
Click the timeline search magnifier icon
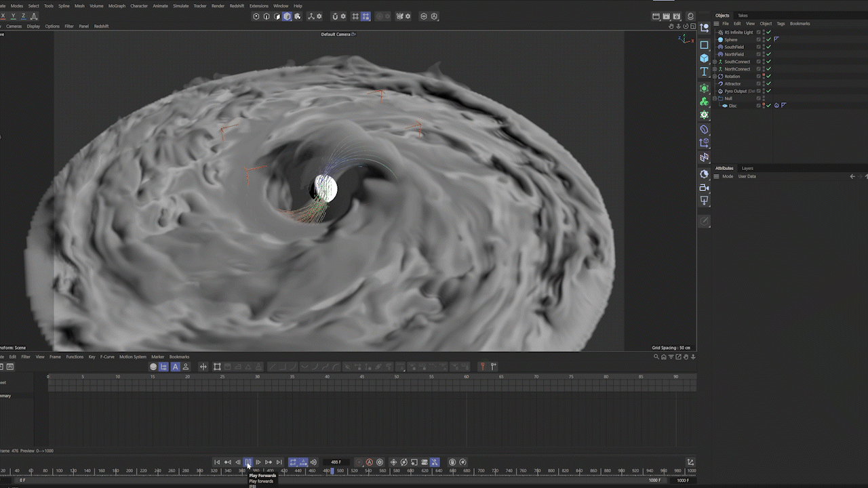point(656,357)
